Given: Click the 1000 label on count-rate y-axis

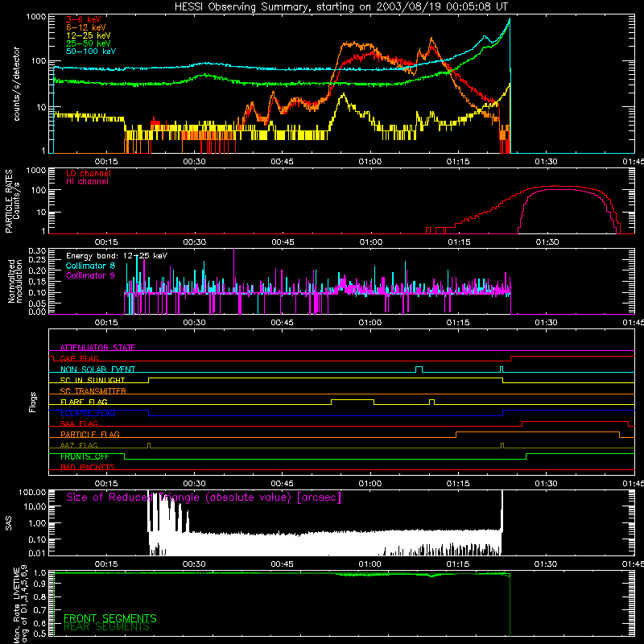Looking at the screenshot, I should [36, 16].
